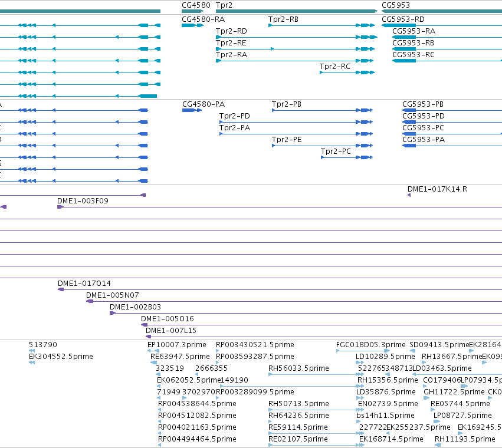Open protein CG5953-PA
Screen dimensions: 502x448
[x=424, y=140]
